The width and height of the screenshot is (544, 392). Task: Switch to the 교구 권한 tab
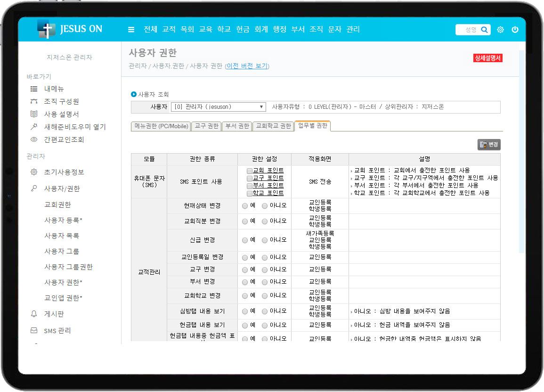206,126
